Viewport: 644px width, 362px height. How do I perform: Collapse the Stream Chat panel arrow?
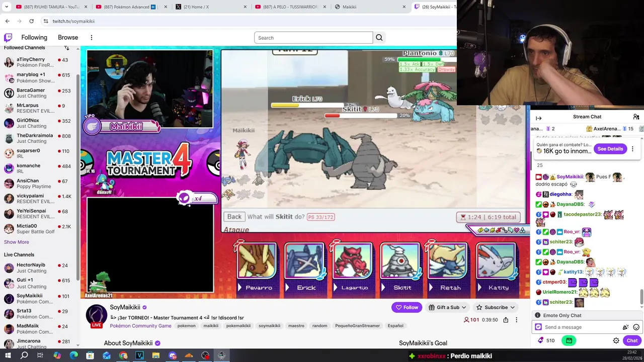click(538, 118)
